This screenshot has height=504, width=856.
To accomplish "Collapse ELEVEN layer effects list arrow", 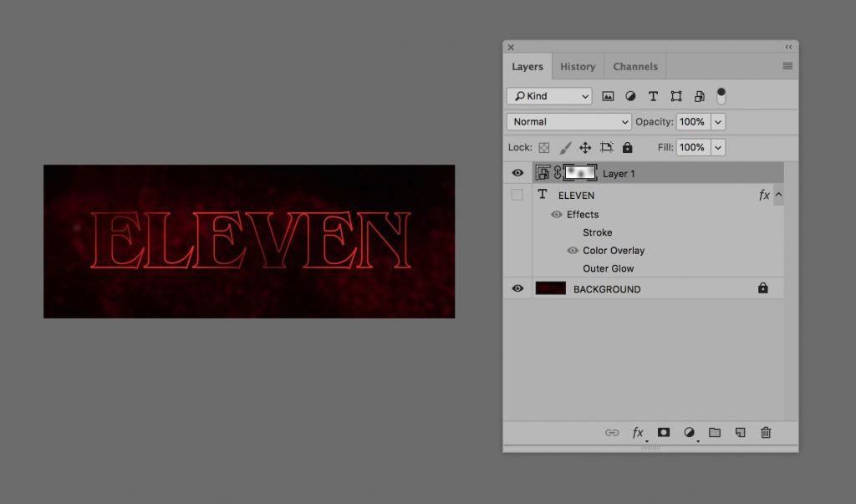I will (x=779, y=195).
